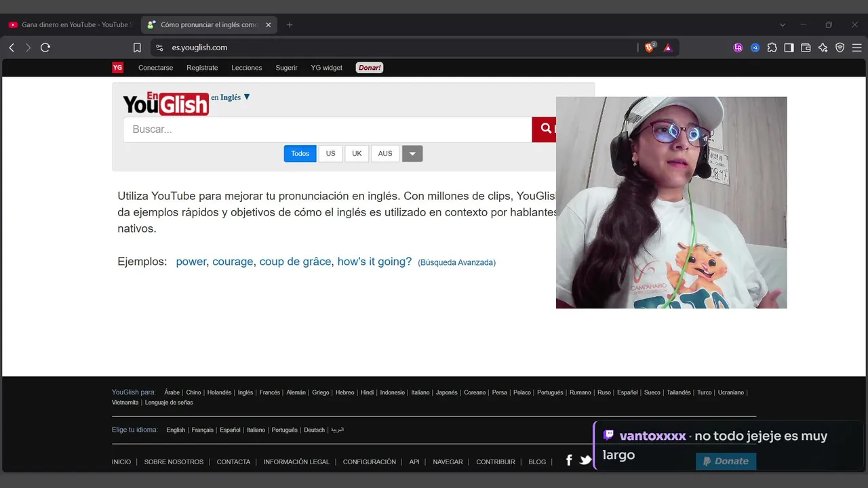868x488 pixels.
Task: Open the CONTACTA footer link
Action: [x=234, y=462]
